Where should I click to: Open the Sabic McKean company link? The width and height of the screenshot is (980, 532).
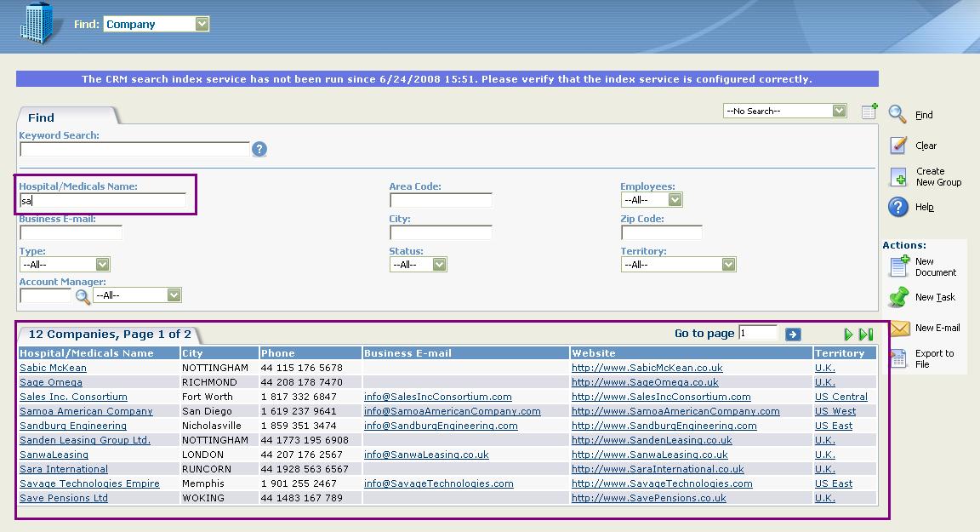tap(53, 369)
